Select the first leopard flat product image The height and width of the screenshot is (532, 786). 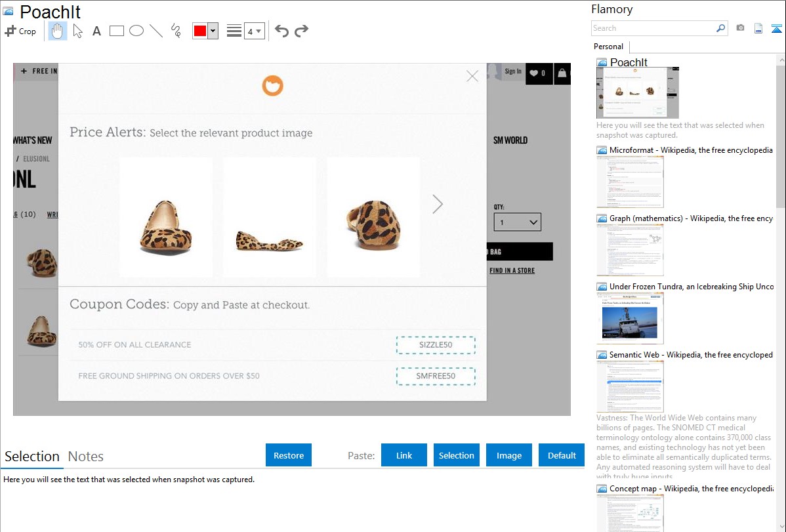(x=166, y=217)
